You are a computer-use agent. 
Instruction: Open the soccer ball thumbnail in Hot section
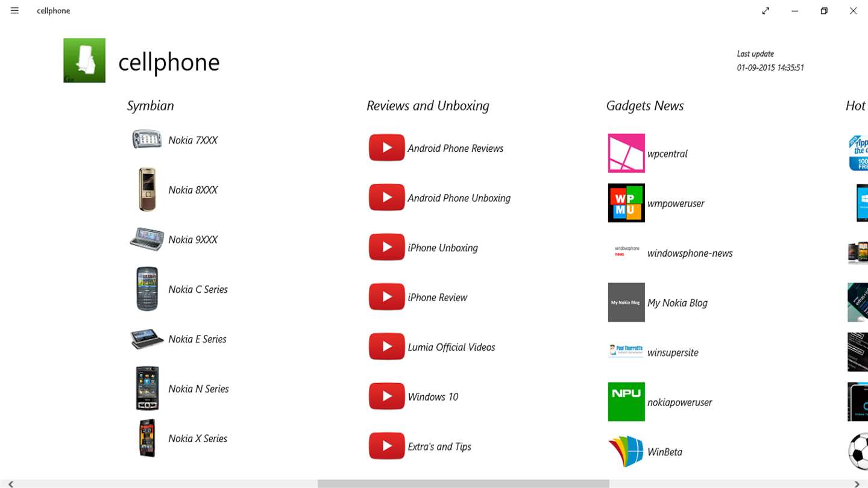858,451
